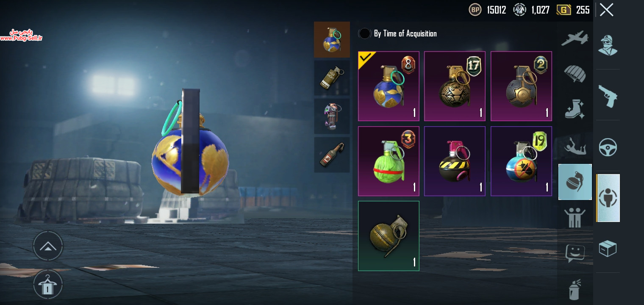
Task: Switch to the weapon pistol tab
Action: (608, 96)
